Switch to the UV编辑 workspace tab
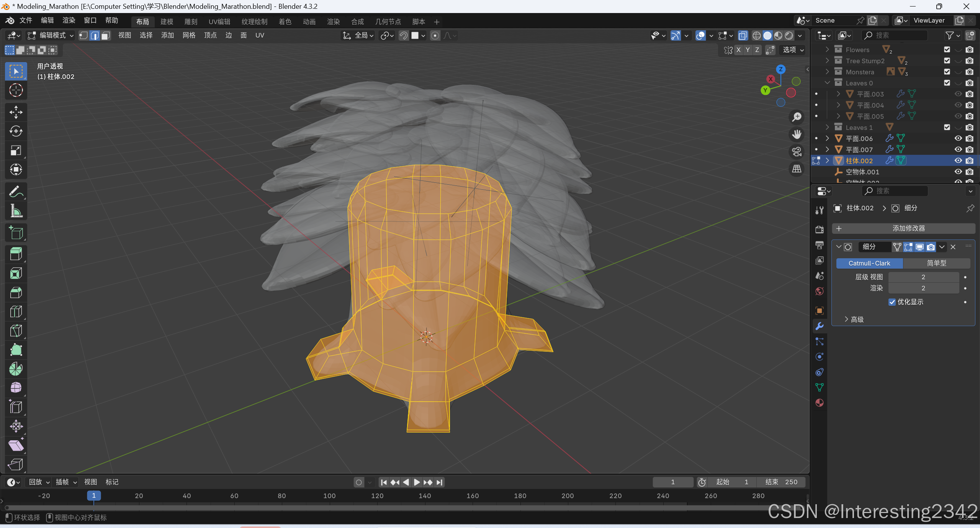Viewport: 980px width, 528px height. 219,22
